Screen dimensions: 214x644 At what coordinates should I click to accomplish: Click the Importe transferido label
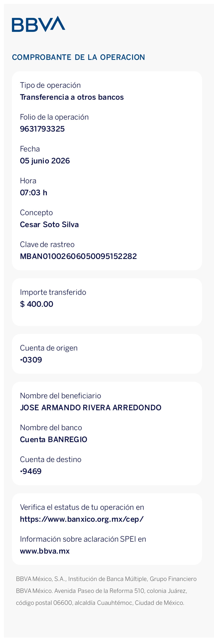[53, 292]
